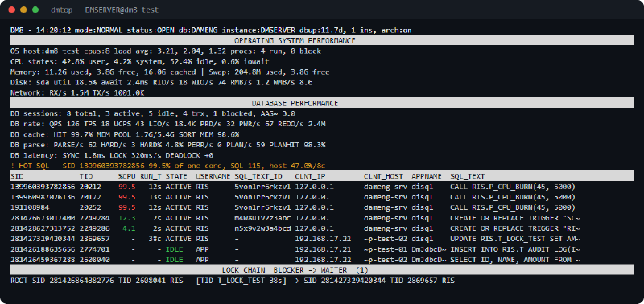Viewport: 644px width, 304px height.
Task: Click the yellow minimize window button
Action: pyautogui.click(x=23, y=10)
